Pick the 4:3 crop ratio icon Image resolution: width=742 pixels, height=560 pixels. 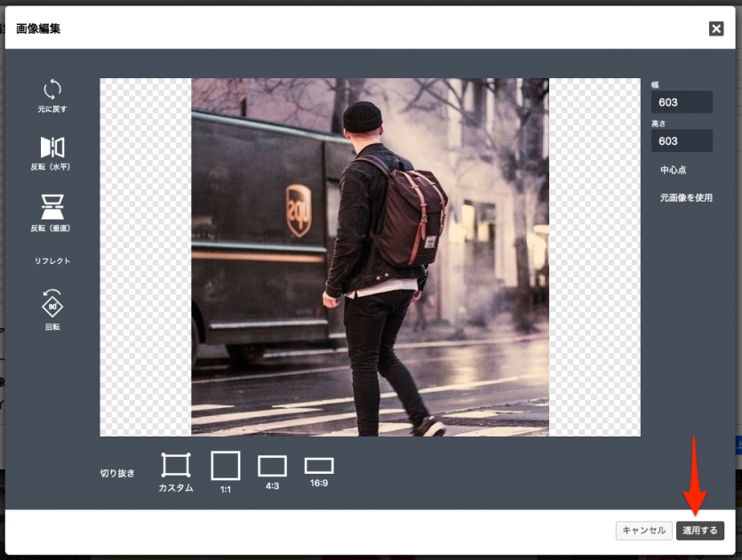coord(272,466)
